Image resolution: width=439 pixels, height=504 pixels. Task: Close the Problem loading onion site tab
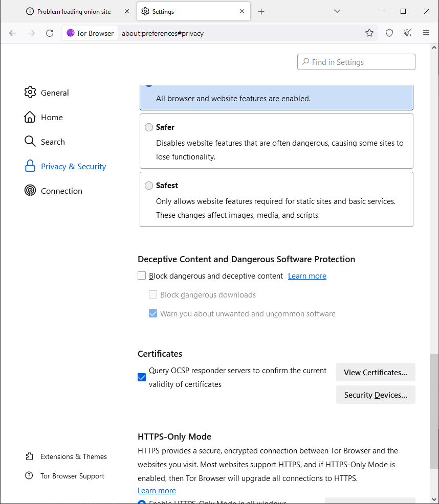127,11
